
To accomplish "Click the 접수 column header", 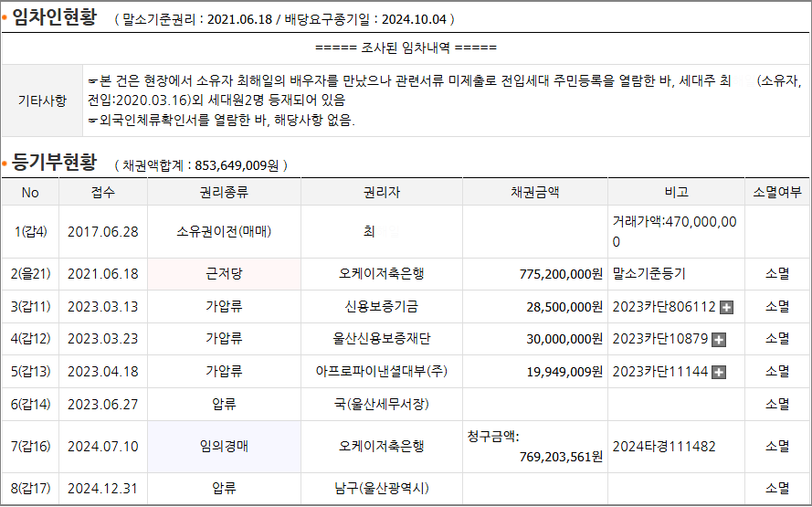I will pyautogui.click(x=103, y=192).
